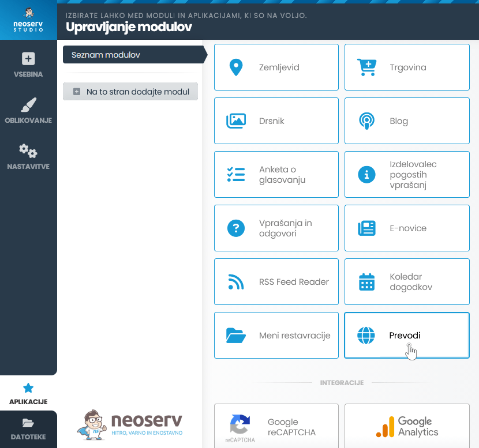This screenshot has width=479, height=448.
Task: Click the checklist icon for Anketa o glasovanju
Action: 235,175
